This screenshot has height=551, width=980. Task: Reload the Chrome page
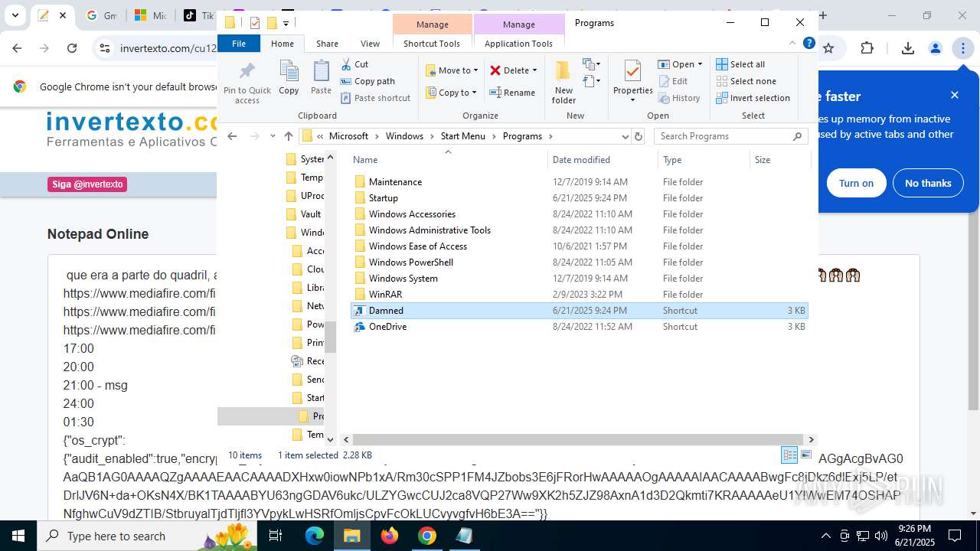pos(72,48)
